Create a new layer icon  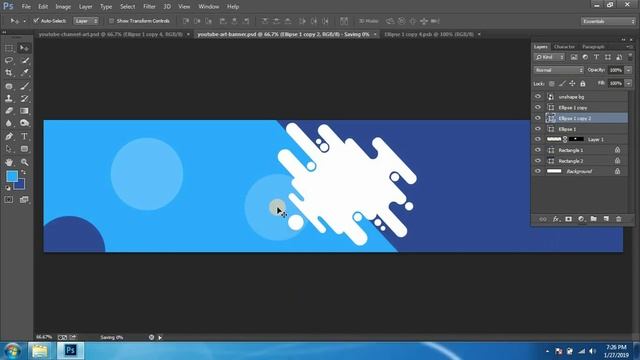(x=606, y=219)
